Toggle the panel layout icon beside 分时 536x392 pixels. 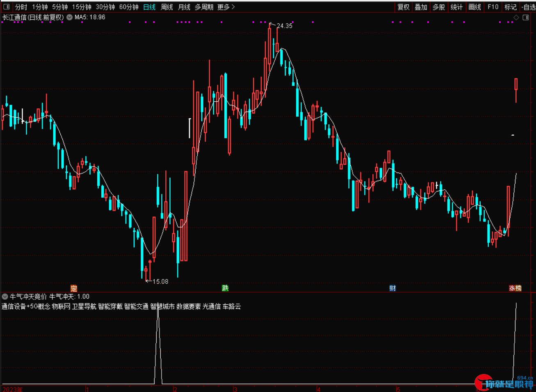coord(6,7)
